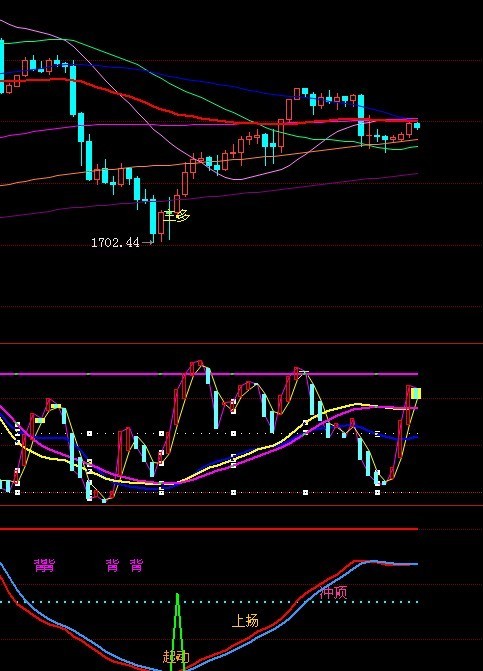This screenshot has height=671, width=483.
Task: Click the 起动 label below the green spike
Action: coord(176,656)
